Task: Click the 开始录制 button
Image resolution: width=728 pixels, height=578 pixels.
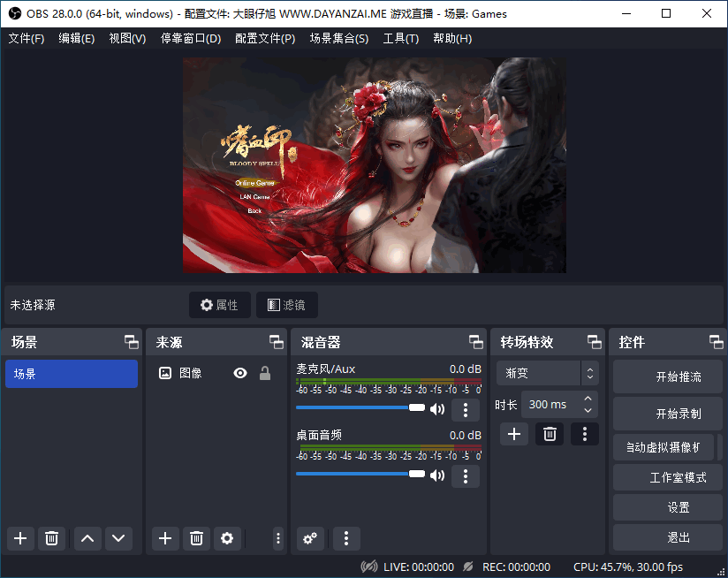Action: 678,414
